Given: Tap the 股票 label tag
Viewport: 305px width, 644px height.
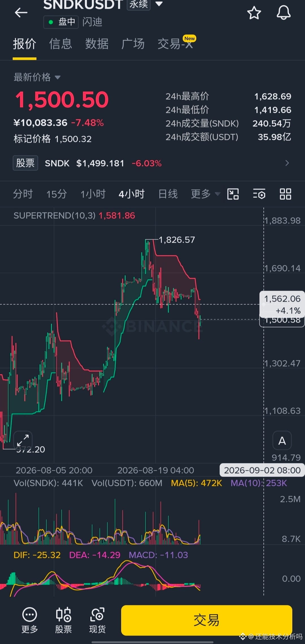Looking at the screenshot, I should [25, 163].
